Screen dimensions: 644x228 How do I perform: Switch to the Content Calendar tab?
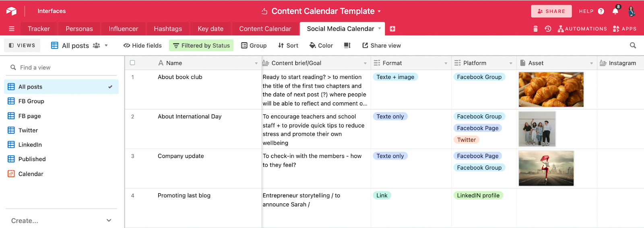coord(265,29)
